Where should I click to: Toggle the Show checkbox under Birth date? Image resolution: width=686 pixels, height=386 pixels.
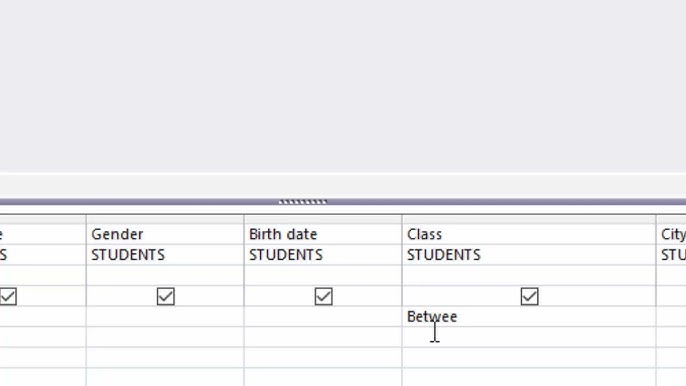pyautogui.click(x=323, y=296)
